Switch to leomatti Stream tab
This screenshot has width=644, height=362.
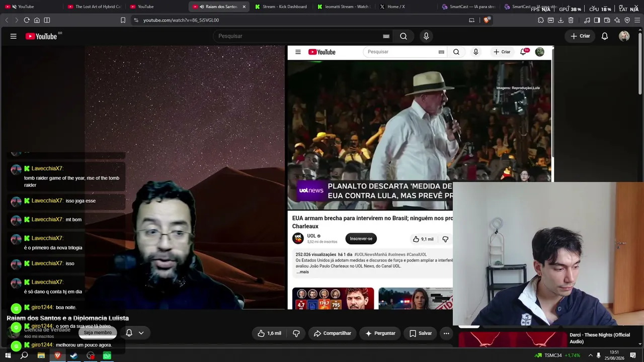tap(344, 7)
